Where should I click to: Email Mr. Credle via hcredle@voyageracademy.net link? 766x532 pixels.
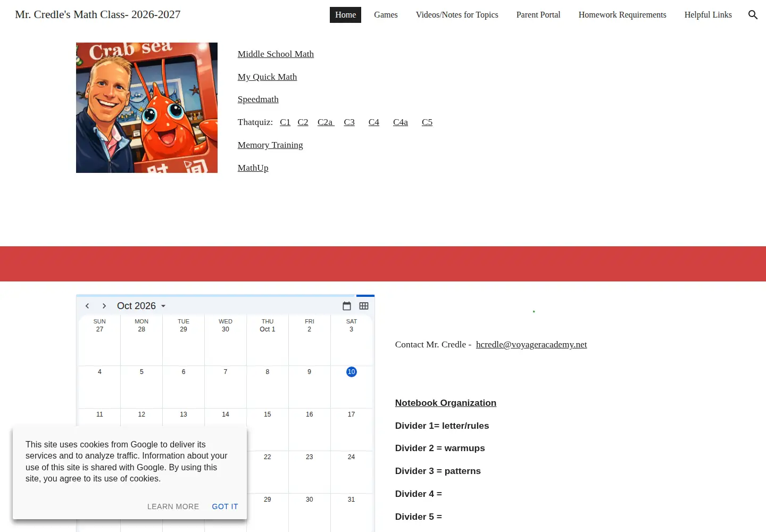click(531, 345)
